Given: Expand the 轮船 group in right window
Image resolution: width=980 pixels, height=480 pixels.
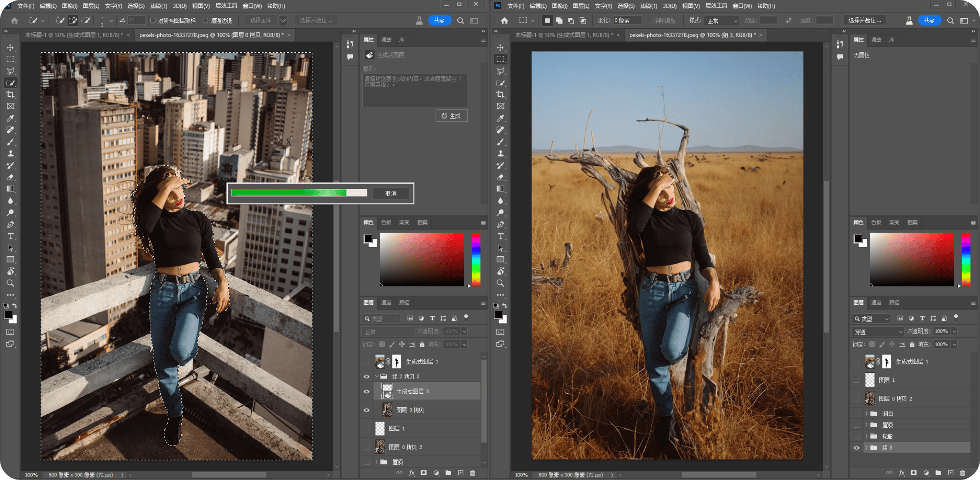Looking at the screenshot, I should click(866, 436).
